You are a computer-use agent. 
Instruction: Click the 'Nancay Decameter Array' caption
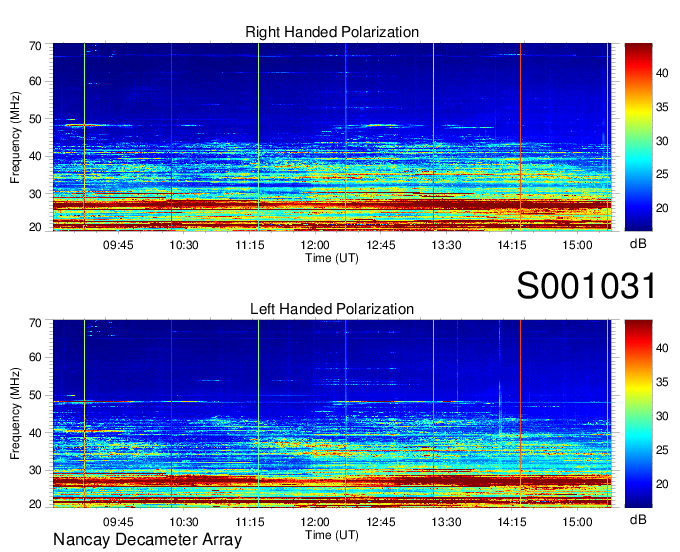pos(147,540)
